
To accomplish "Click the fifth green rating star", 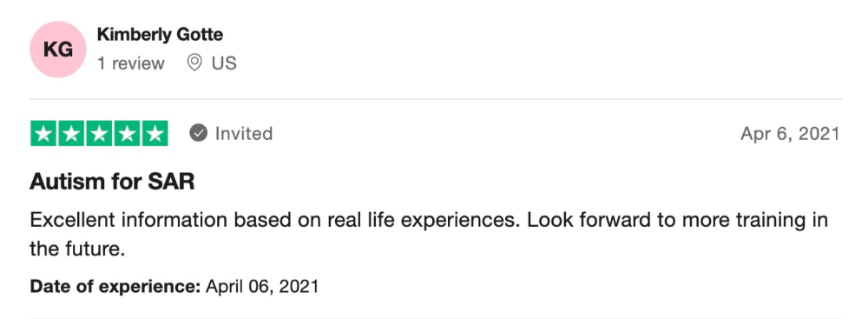I will point(155,134).
